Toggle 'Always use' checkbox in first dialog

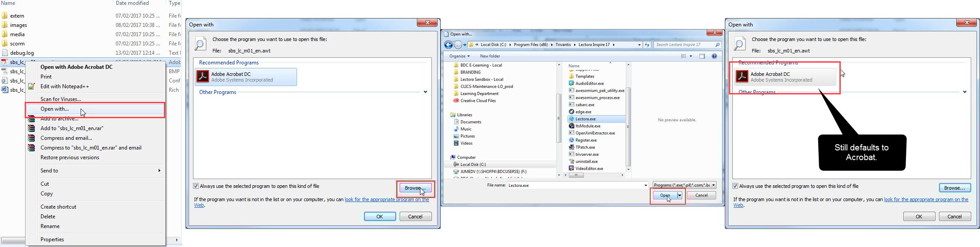click(196, 186)
